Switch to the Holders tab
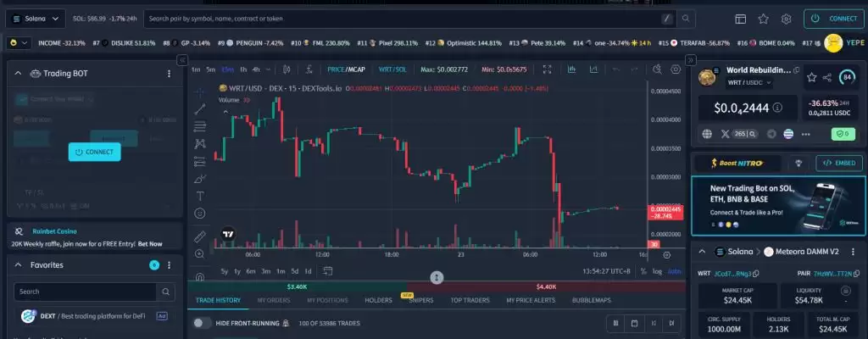This screenshot has width=868, height=339. [378, 300]
